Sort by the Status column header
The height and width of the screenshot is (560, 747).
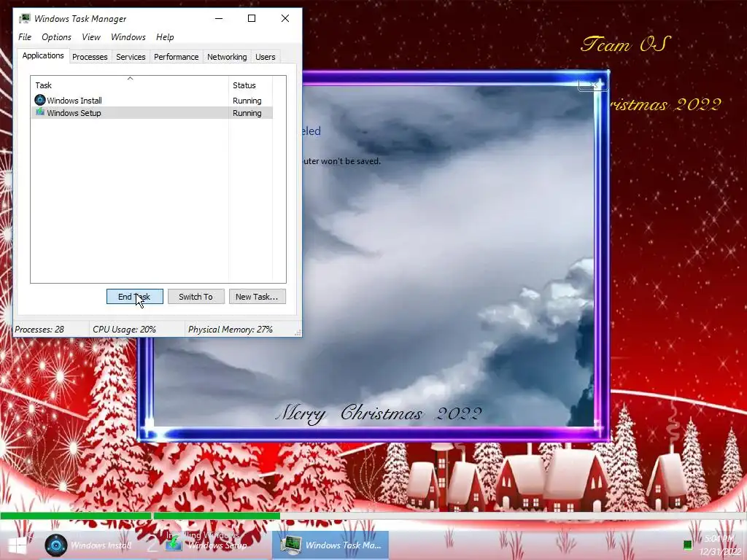[x=250, y=85]
